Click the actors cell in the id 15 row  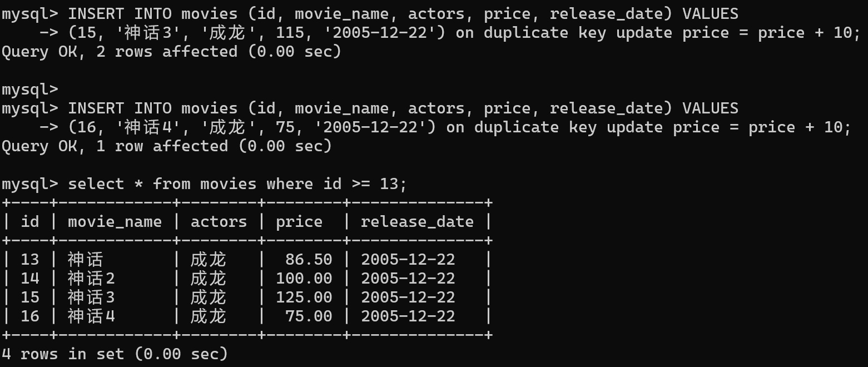point(208,297)
